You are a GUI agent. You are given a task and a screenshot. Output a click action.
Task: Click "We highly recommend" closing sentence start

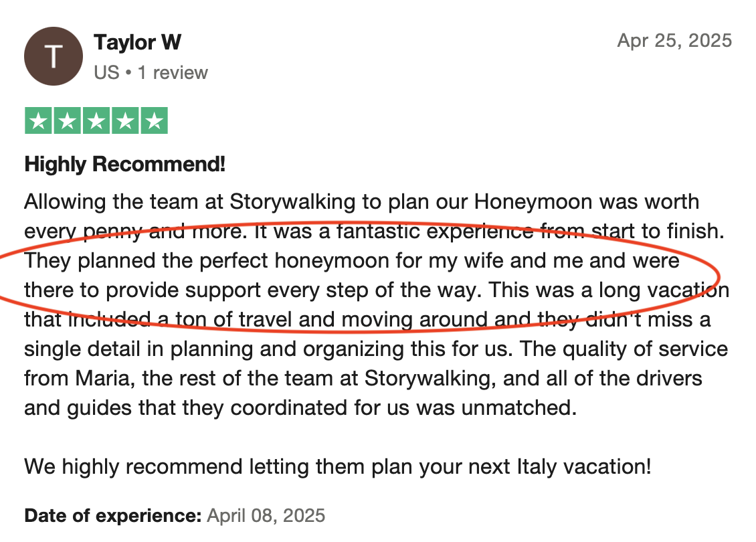[117, 466]
